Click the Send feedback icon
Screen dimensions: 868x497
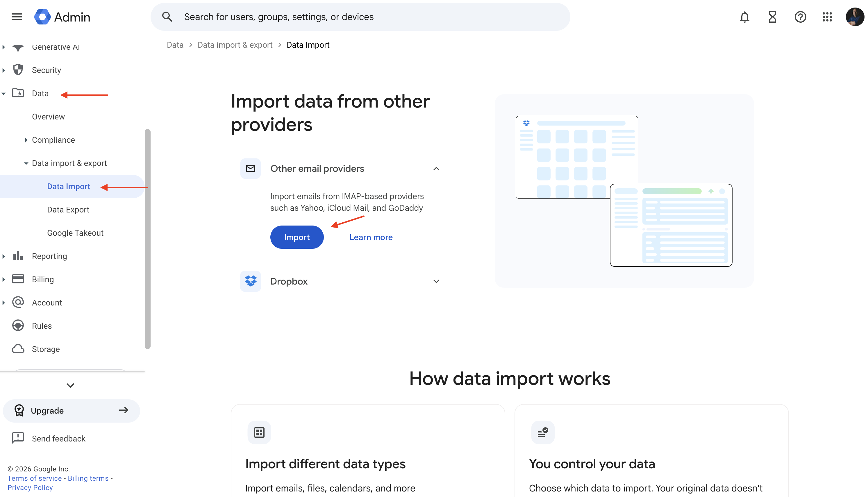pos(18,438)
